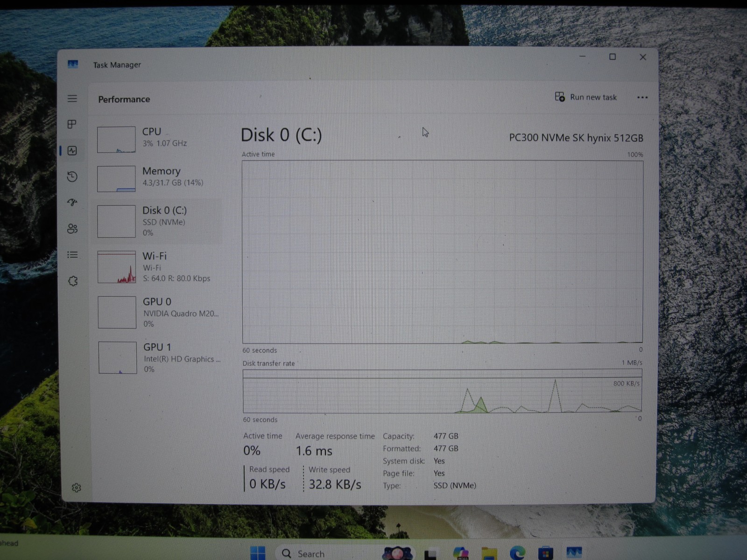Open Task View from the taskbar
Screen dimensions: 747x560
430,554
